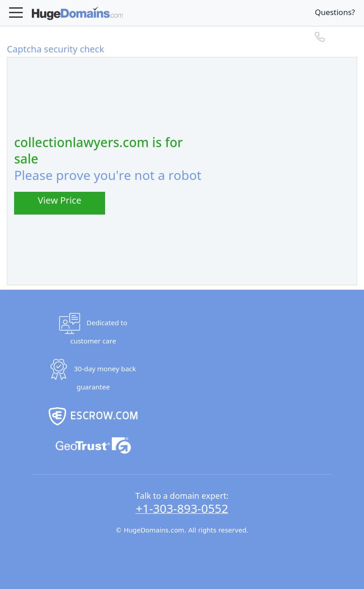The image size is (364, 589).
Task: Click the View Price button
Action: pyautogui.click(x=60, y=203)
